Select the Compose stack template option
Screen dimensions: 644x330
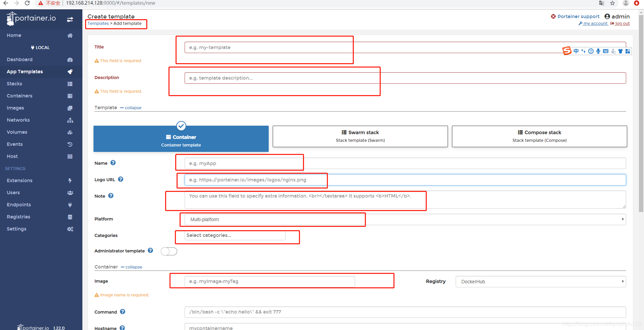(x=539, y=136)
